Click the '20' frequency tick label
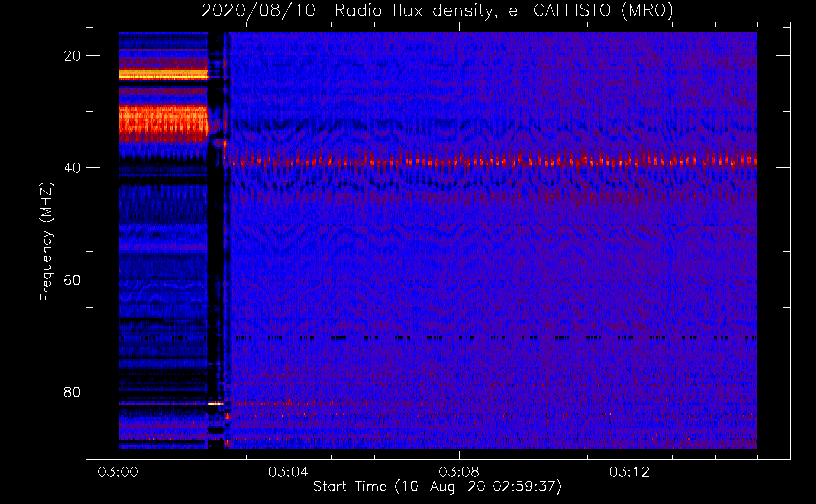This screenshot has width=816, height=504. pos(72,56)
